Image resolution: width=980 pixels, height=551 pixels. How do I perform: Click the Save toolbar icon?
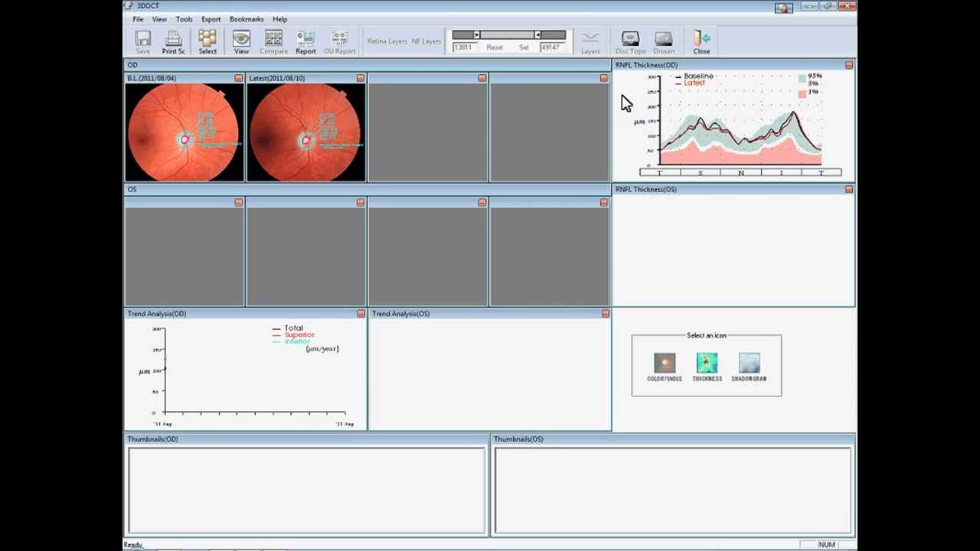pyautogui.click(x=142, y=42)
